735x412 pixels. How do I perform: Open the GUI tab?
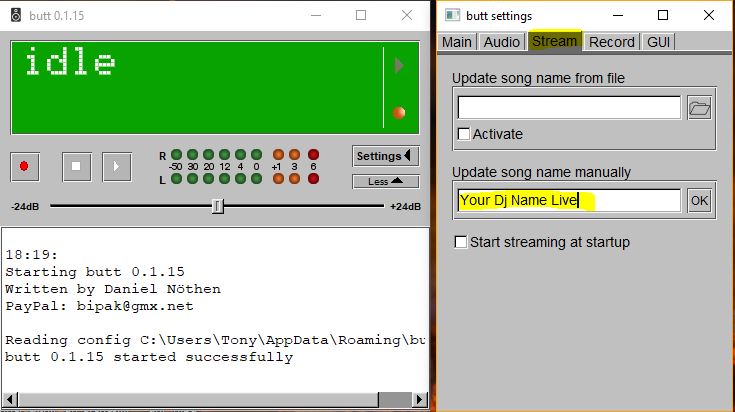[658, 42]
